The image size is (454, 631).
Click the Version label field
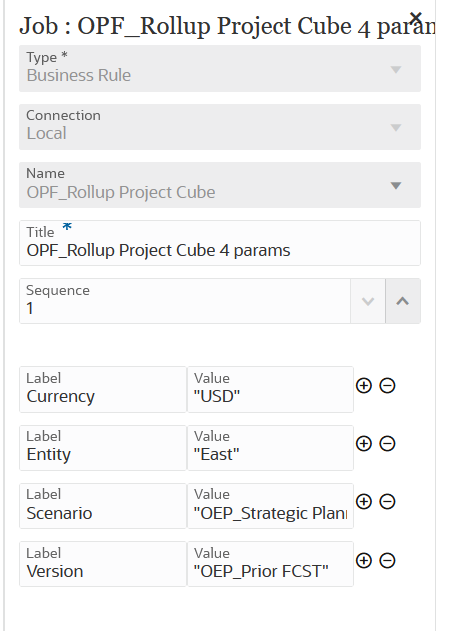point(103,564)
